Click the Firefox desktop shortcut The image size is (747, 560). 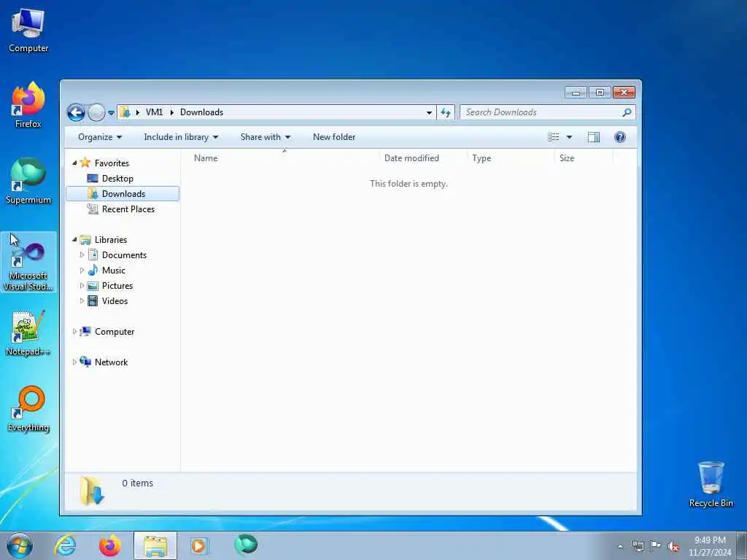(28, 105)
